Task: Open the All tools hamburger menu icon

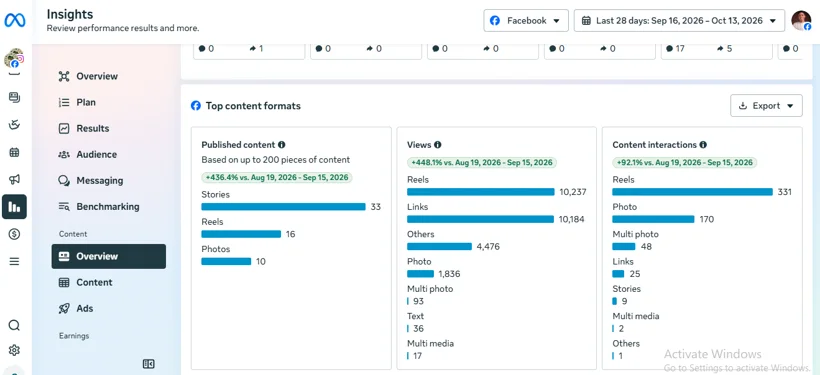Action: (14, 262)
